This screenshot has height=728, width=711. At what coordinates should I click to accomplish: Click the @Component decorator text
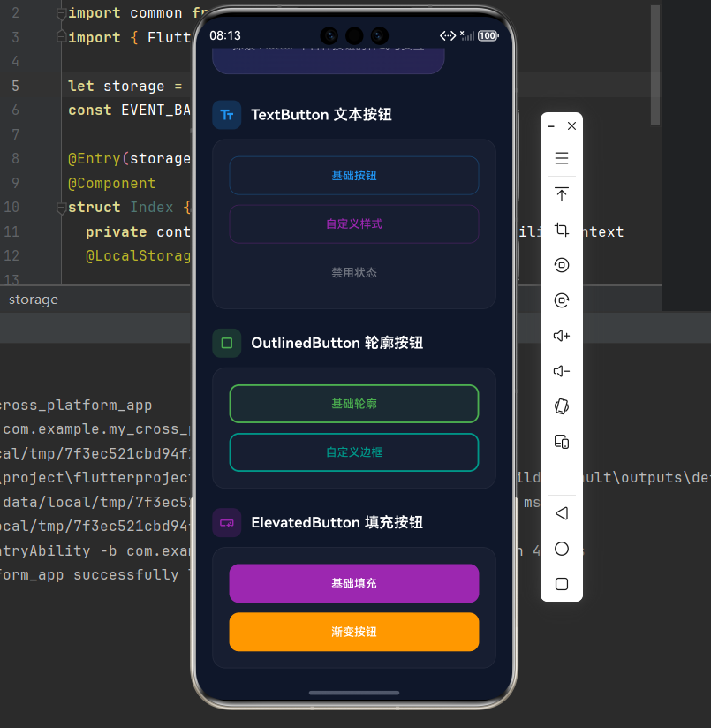tap(112, 184)
